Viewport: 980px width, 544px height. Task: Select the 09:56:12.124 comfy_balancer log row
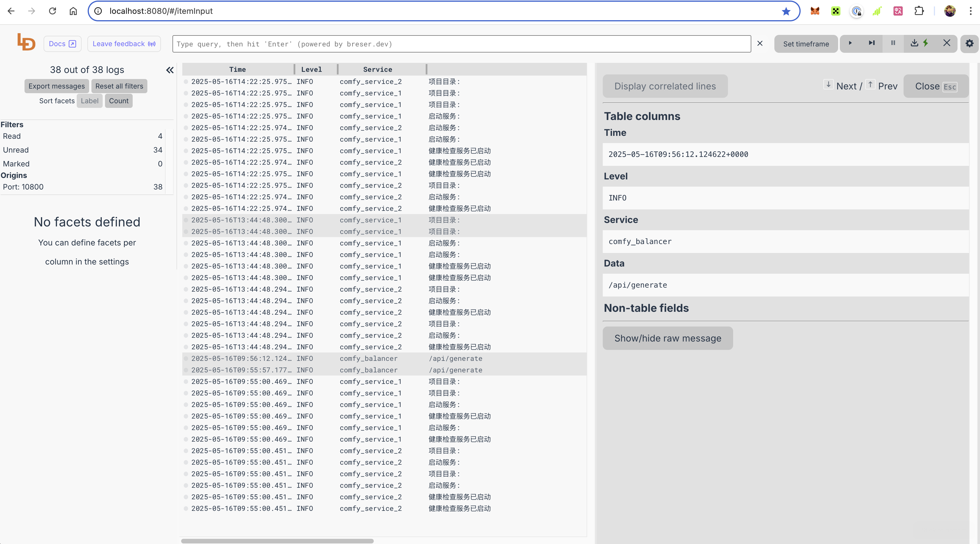click(384, 358)
